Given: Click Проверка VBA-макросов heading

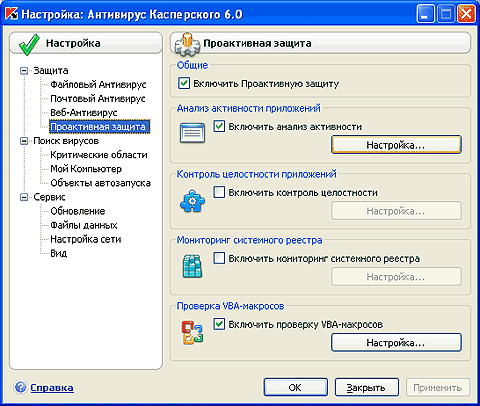Looking at the screenshot, I should point(230,306).
